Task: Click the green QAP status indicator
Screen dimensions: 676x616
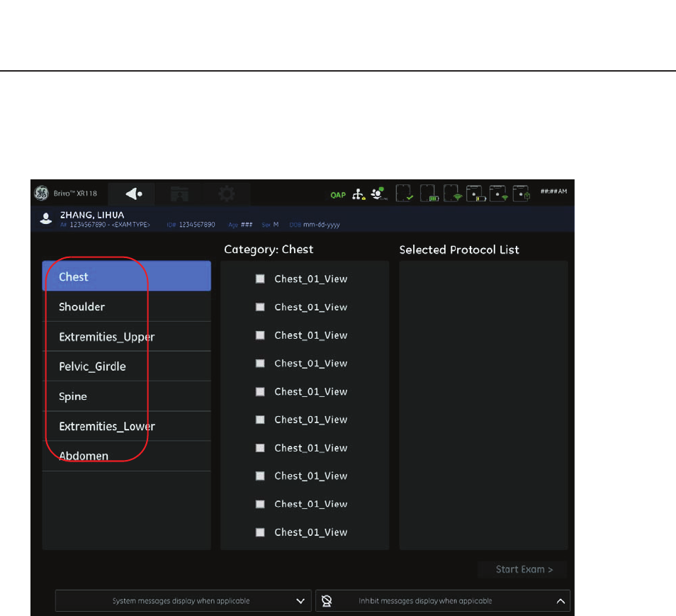Action: [338, 195]
